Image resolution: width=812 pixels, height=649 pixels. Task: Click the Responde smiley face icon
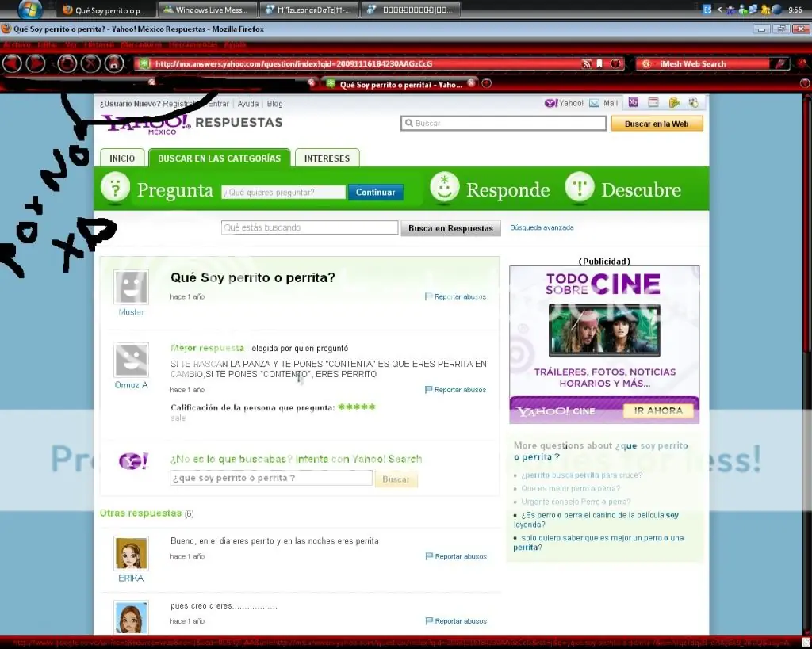[x=444, y=187]
